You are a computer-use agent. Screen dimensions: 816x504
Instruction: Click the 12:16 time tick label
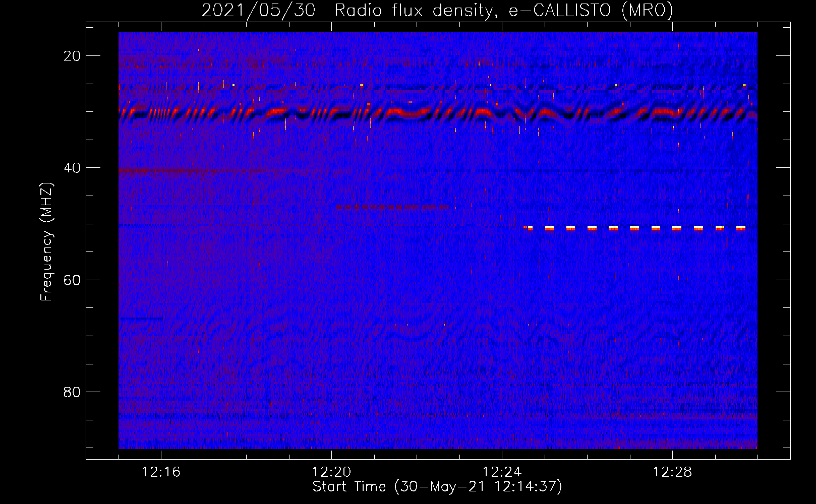coord(161,472)
